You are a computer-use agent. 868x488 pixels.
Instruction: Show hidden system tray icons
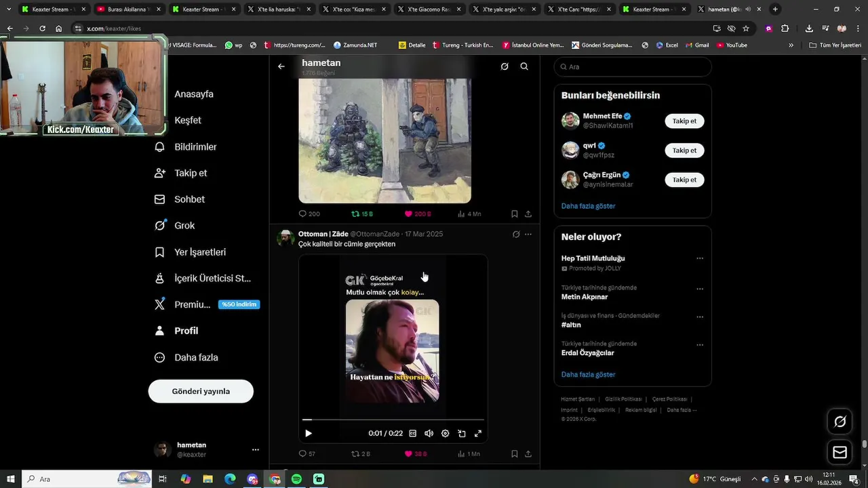[x=754, y=479]
